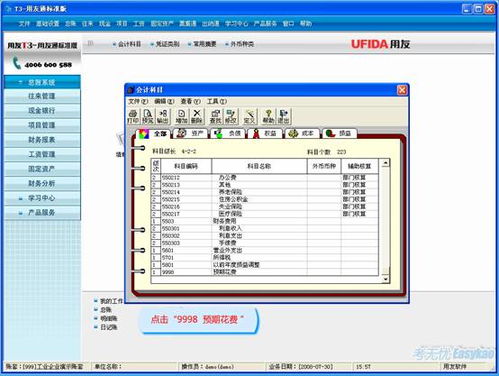The height and width of the screenshot is (376, 499).
Task: Switch to the 负债 tab
Action: tap(228, 134)
